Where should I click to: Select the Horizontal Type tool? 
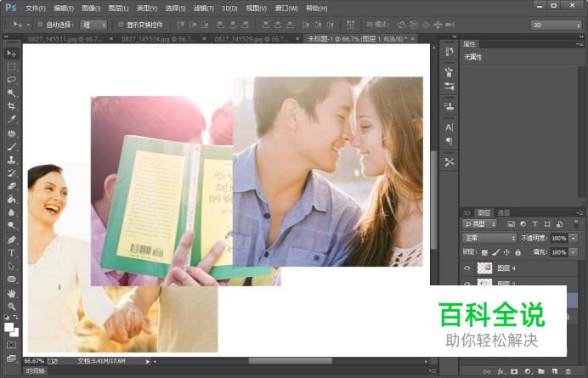click(12, 253)
